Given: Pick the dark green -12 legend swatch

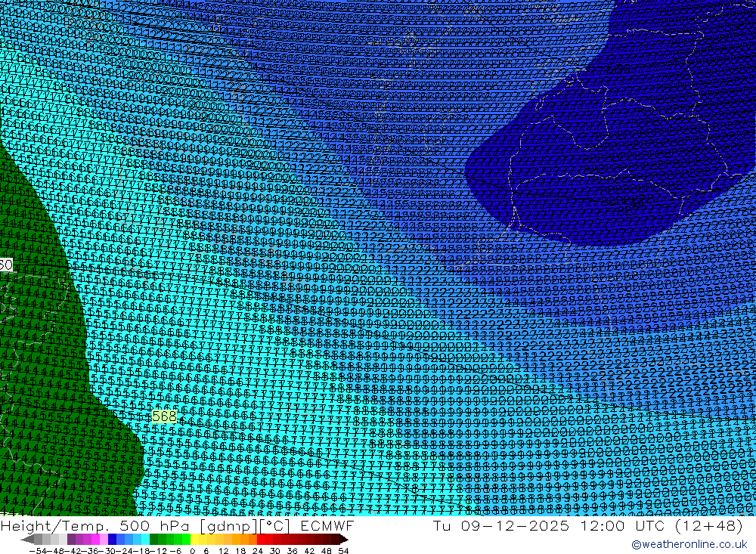Looking at the screenshot, I should (x=153, y=540).
